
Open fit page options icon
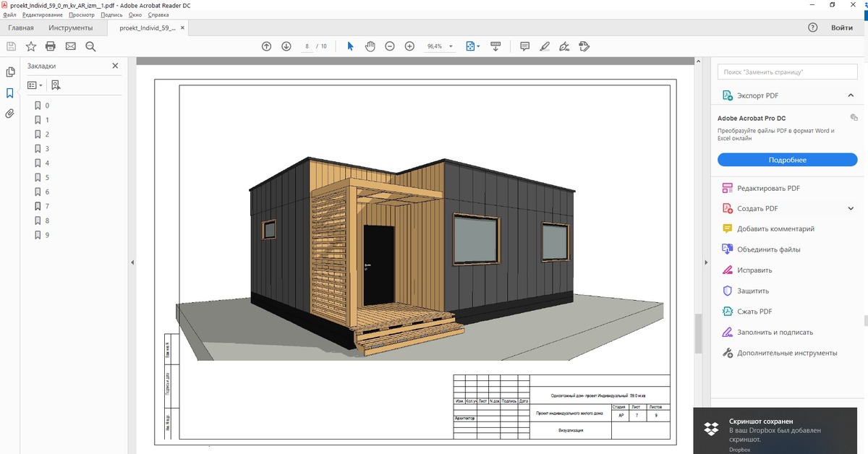click(x=472, y=46)
